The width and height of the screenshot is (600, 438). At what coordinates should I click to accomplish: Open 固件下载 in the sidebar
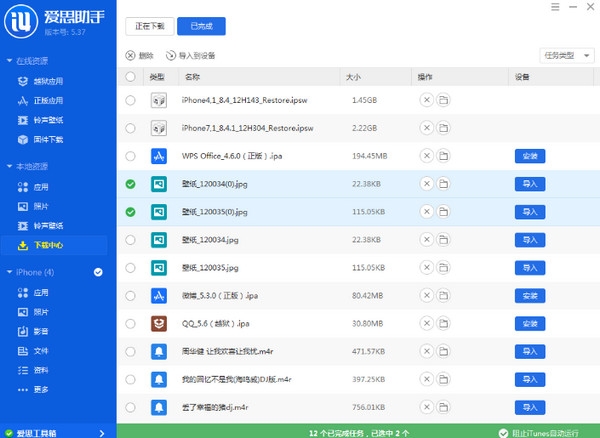tap(47, 139)
